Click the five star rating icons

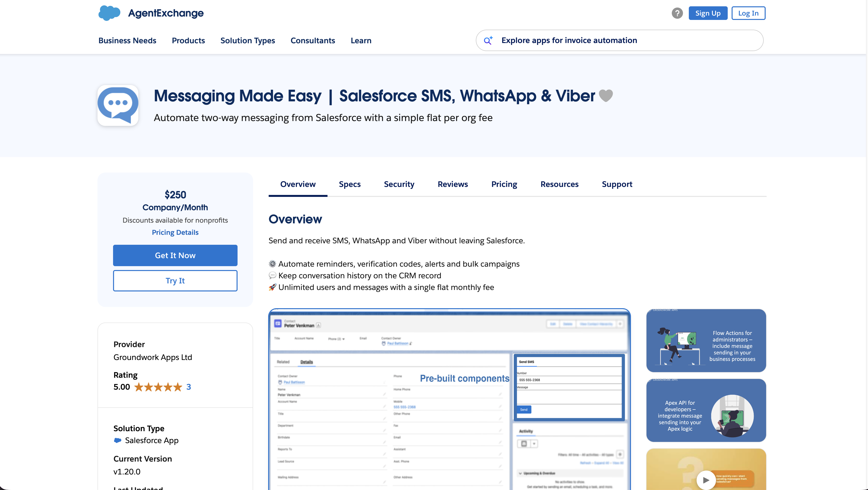pos(158,387)
